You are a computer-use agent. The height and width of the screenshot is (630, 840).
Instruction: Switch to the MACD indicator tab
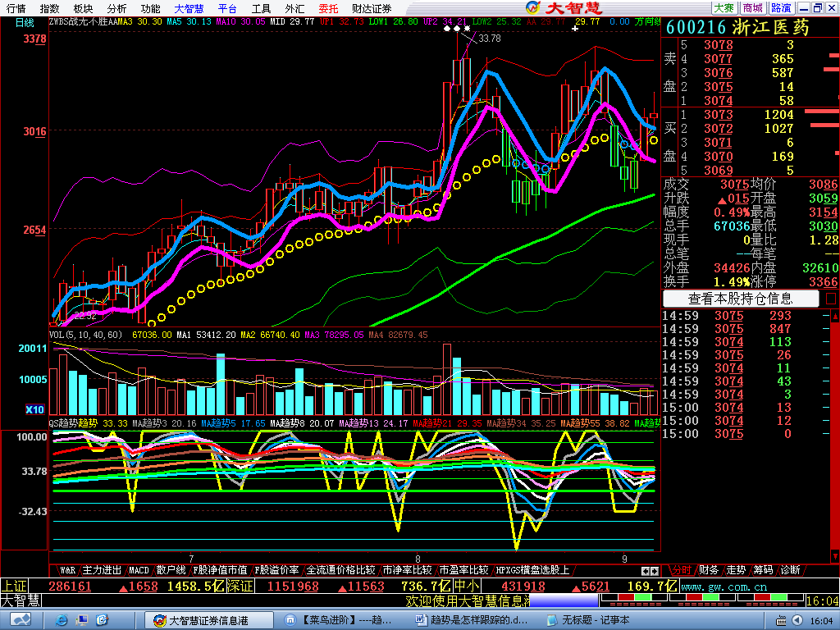tap(139, 570)
